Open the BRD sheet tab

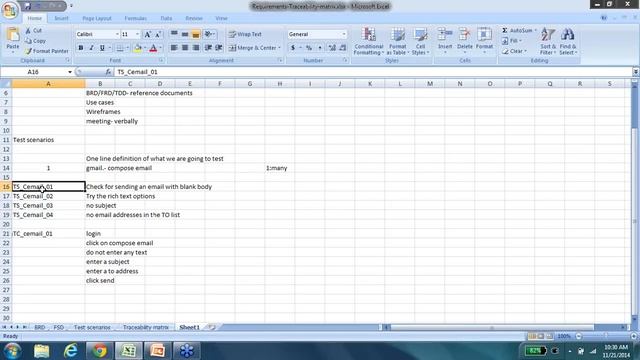(x=40, y=327)
